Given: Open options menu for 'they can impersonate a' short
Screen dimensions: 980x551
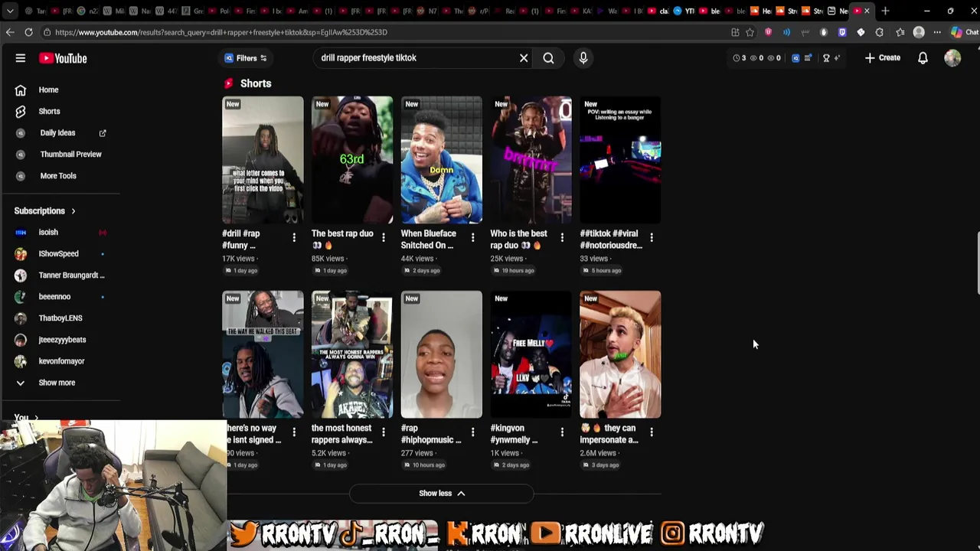Looking at the screenshot, I should click(652, 432).
